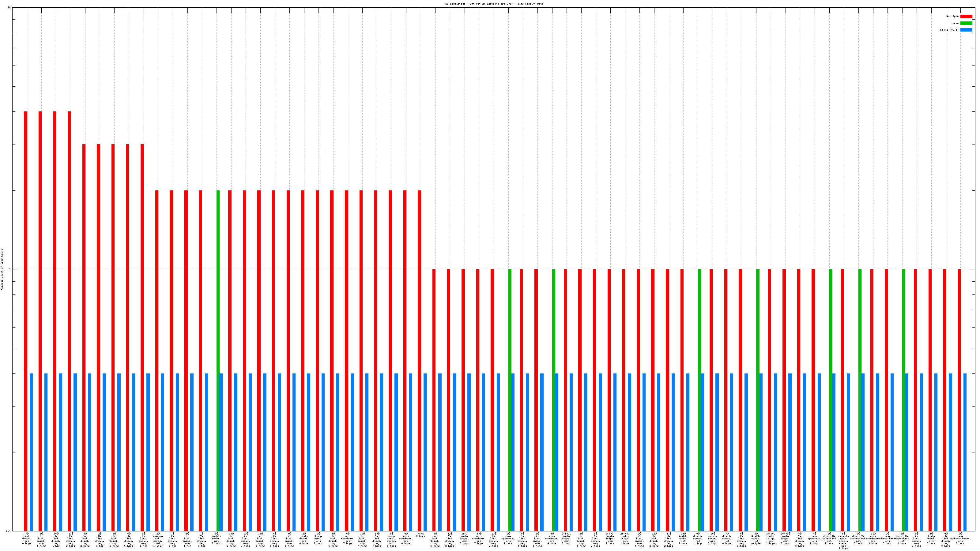Viewport: 980px width, 551px height.
Task: Click the 2ff01.iadb.isipp.com label
Action: (566, 538)
